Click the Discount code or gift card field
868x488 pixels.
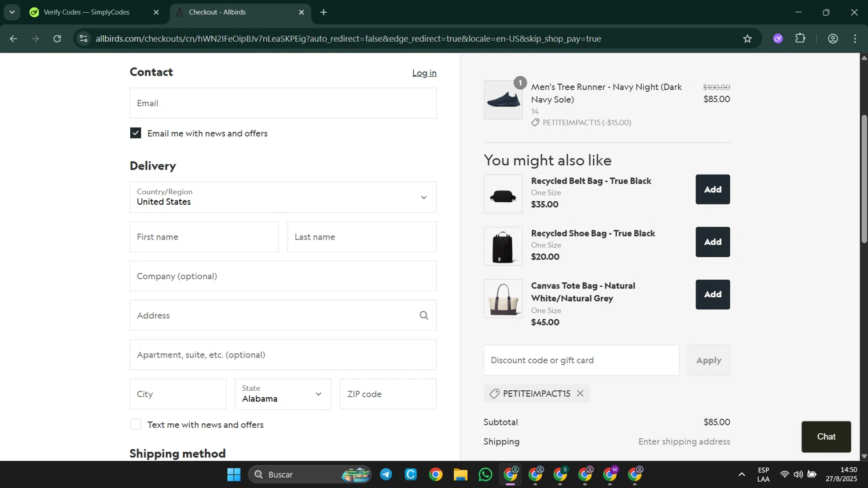pos(582,360)
